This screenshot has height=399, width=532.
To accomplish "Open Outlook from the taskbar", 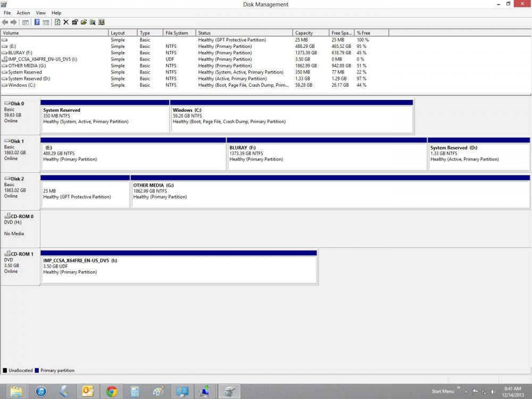I will click(87, 391).
